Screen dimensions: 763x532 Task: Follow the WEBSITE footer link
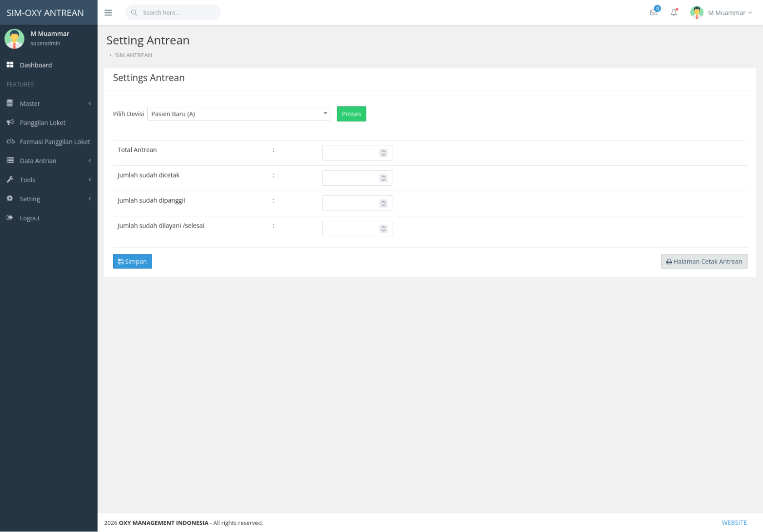(x=734, y=523)
